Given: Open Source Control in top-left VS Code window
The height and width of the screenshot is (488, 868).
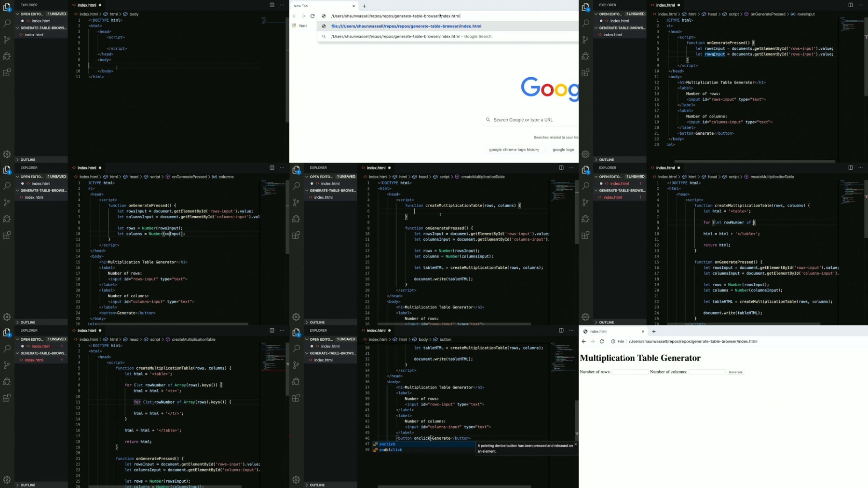Looking at the screenshot, I should coord(7,40).
